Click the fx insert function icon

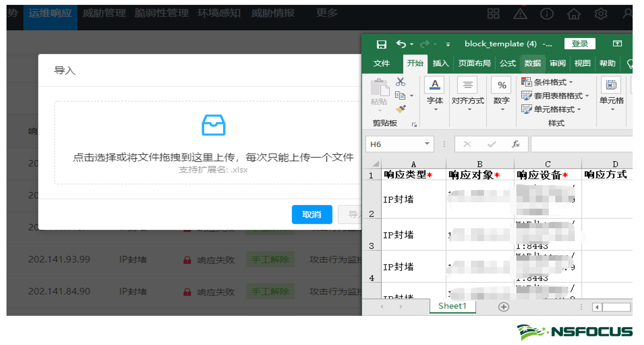tap(516, 144)
